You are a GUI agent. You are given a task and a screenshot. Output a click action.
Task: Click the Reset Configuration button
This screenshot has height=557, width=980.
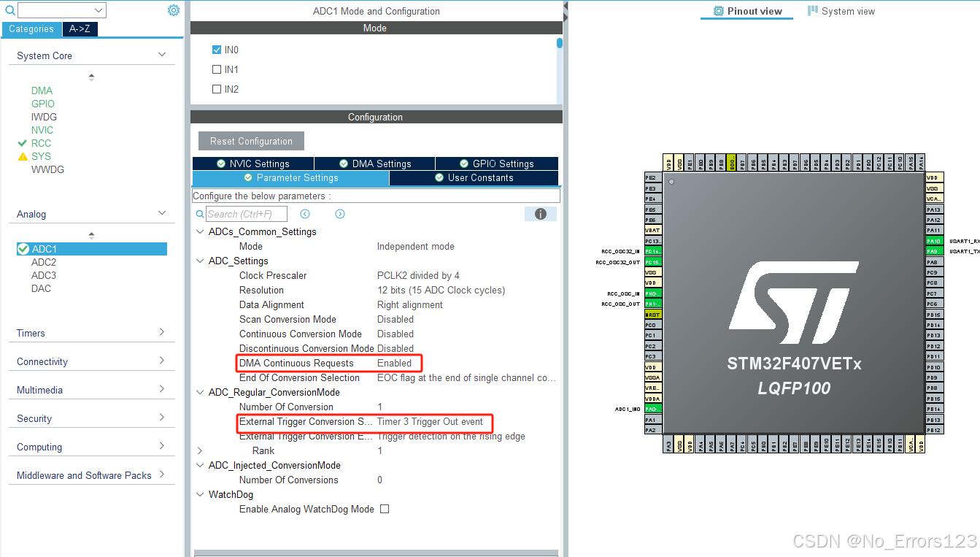pyautogui.click(x=251, y=140)
